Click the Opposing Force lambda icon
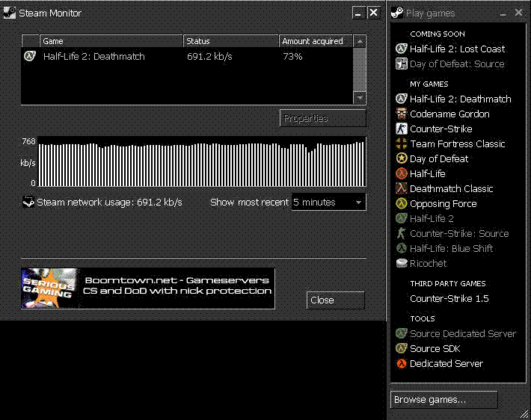Image resolution: width=531 pixels, height=420 pixels. pos(402,203)
